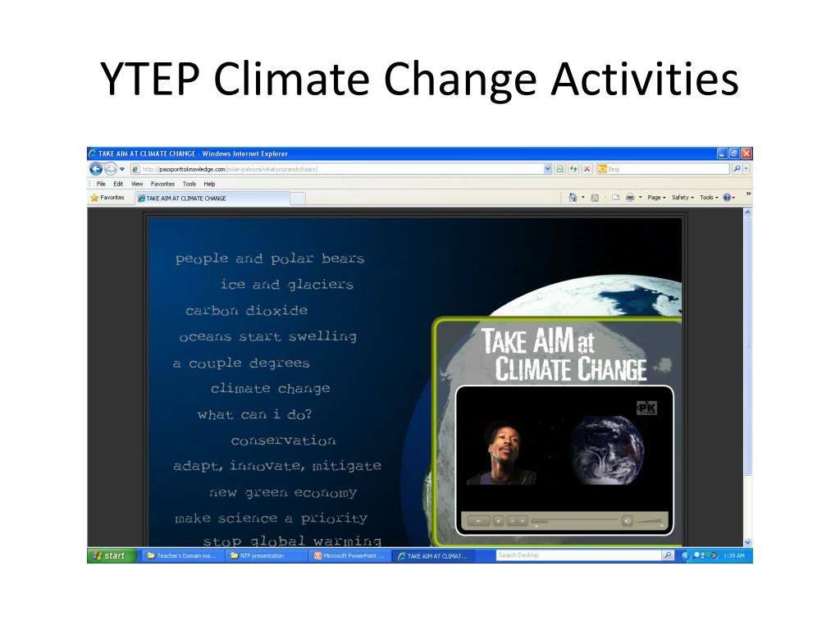This screenshot has height=630, width=840.
Task: Click the Read Mail icon
Action: click(x=615, y=198)
